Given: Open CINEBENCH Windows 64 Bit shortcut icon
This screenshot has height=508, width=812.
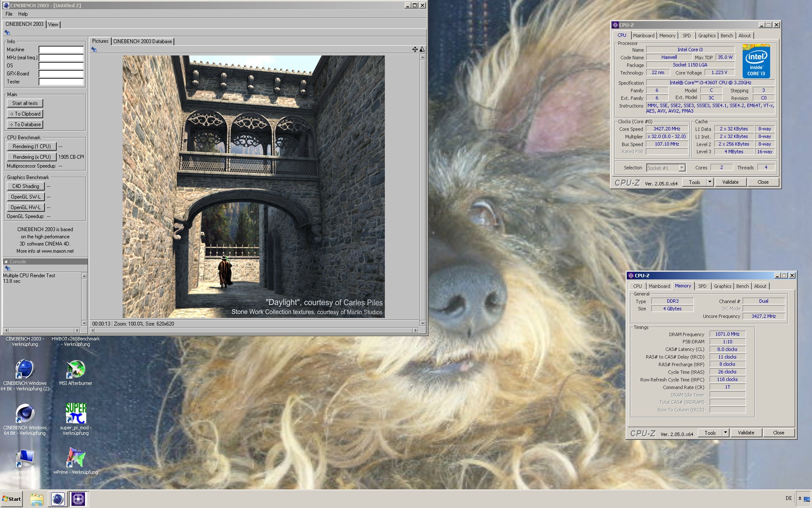Looking at the screenshot, I should point(25,413).
